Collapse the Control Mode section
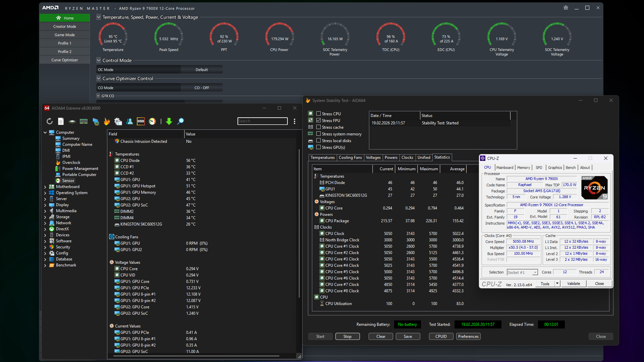Screen dimensions: 644x362 pyautogui.click(x=99, y=60)
